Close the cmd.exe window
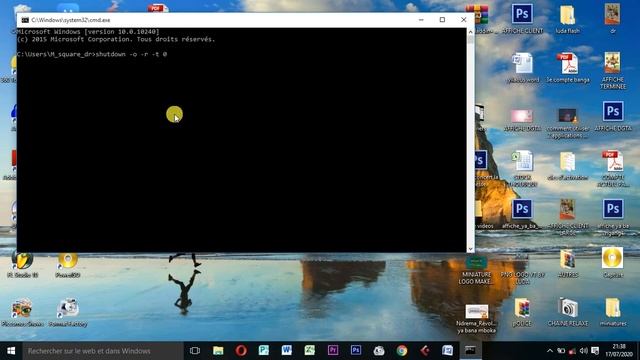 click(x=464, y=20)
